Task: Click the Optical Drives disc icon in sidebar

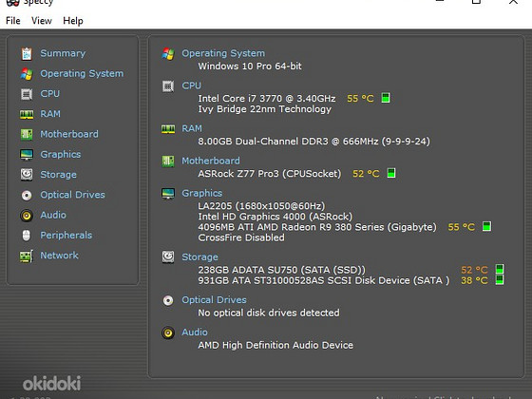Action: click(27, 195)
